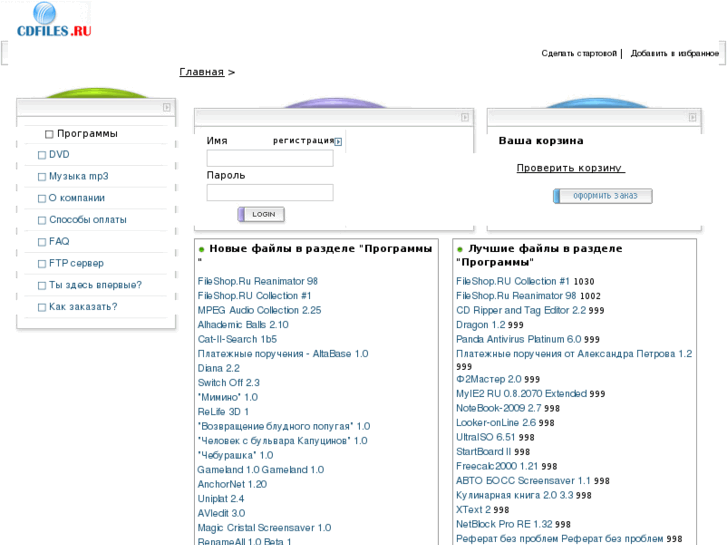Image resolution: width=727 pixels, height=545 pixels.
Task: Click the CDFILES.RU logo
Action: tap(54, 20)
